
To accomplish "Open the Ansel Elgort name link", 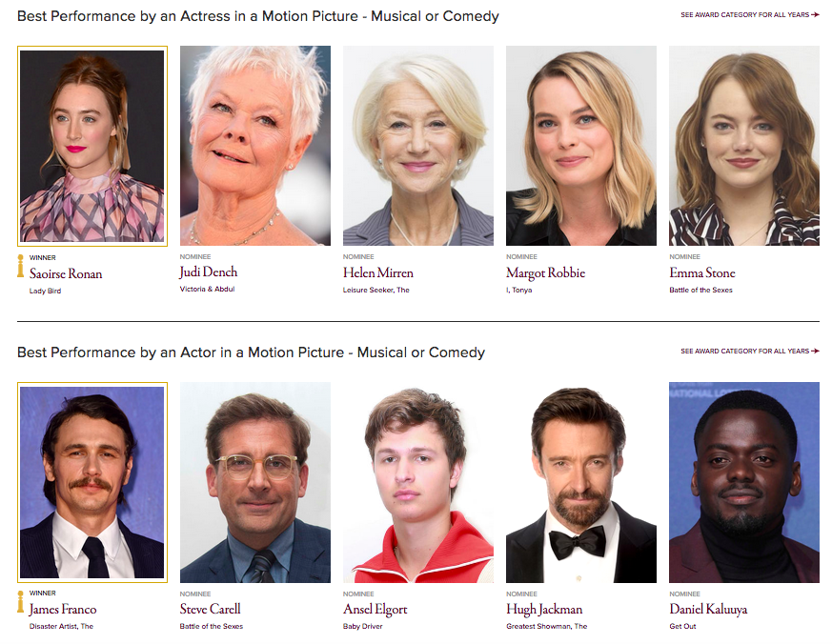I will point(373,610).
